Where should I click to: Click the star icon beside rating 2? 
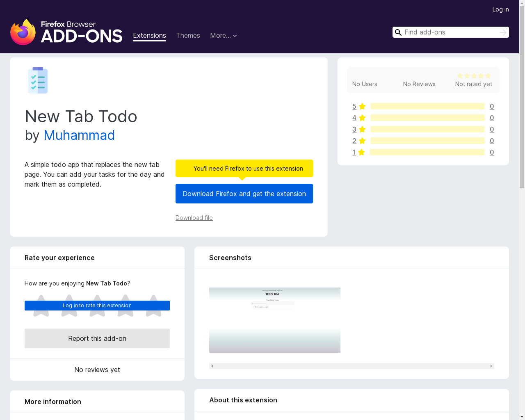click(362, 141)
